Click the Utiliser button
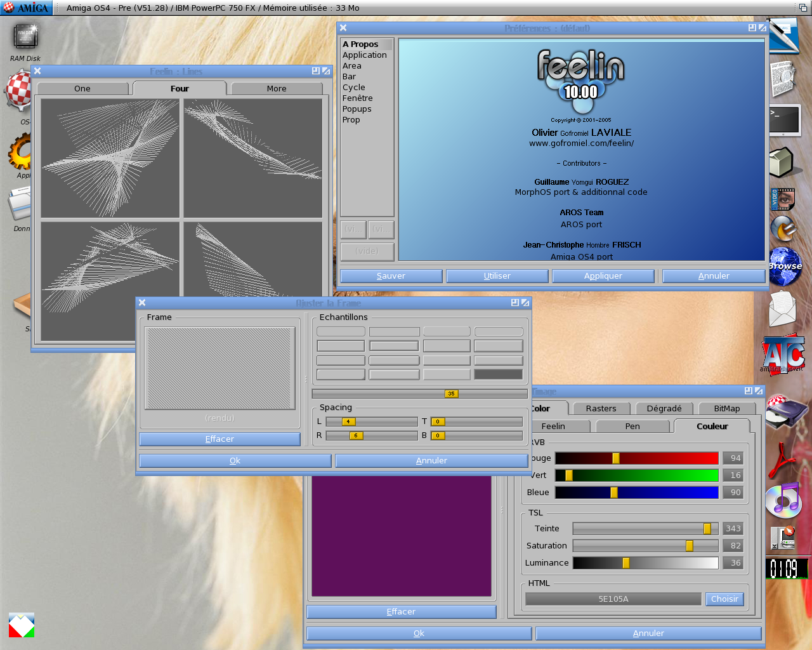Viewport: 812px width, 650px height. pos(497,276)
